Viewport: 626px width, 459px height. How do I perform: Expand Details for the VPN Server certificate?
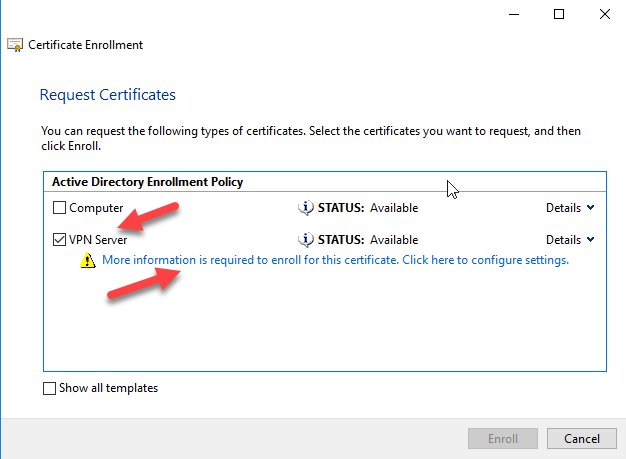(570, 240)
